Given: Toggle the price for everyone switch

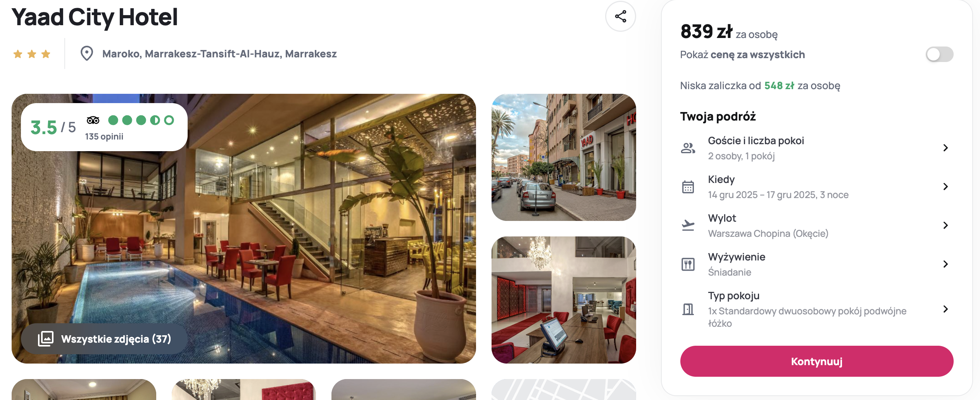Looking at the screenshot, I should click(x=939, y=54).
